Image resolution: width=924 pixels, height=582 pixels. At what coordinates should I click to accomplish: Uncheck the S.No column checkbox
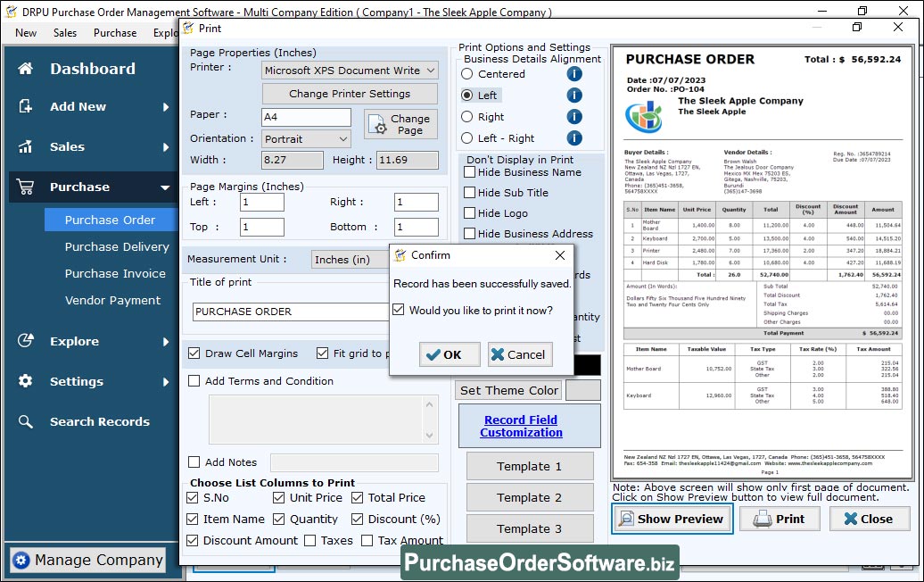point(192,498)
